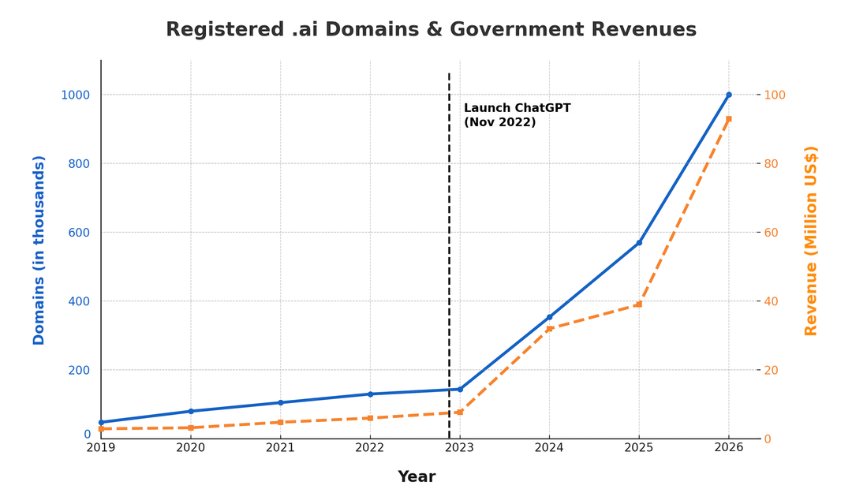Click the blue domains data point at 2026
The width and height of the screenshot is (852, 504).
[x=728, y=95]
